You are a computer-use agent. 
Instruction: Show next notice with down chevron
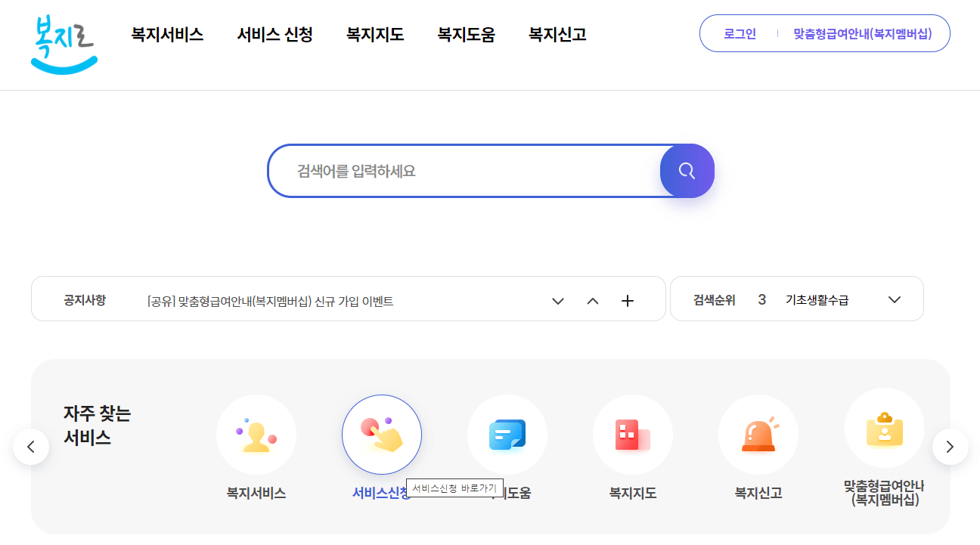coord(558,301)
